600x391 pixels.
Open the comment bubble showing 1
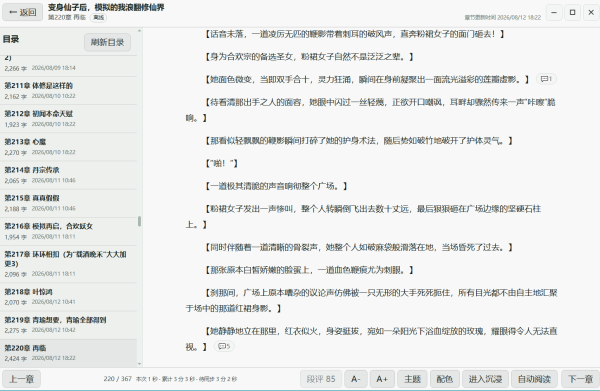click(x=546, y=79)
